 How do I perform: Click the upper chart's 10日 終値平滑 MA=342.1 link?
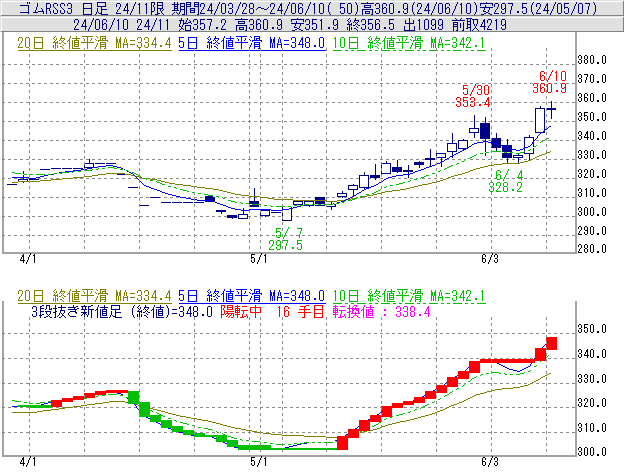[409, 43]
